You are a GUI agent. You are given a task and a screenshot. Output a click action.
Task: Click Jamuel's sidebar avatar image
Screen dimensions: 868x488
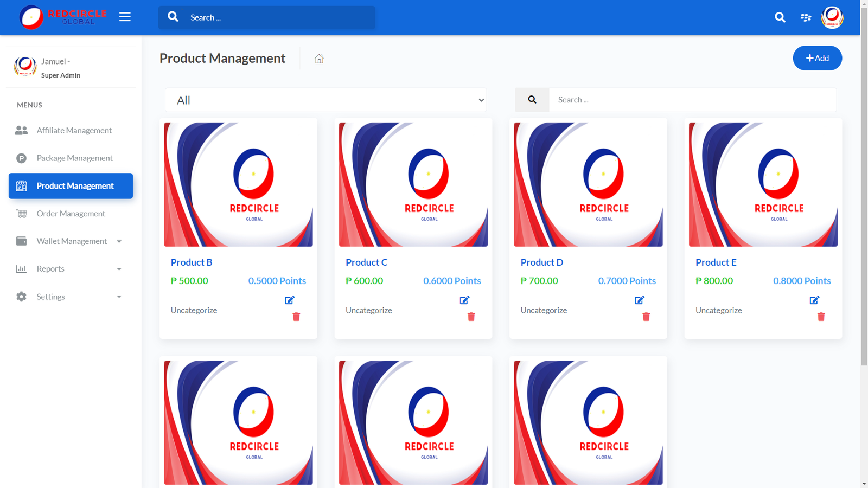(25, 67)
